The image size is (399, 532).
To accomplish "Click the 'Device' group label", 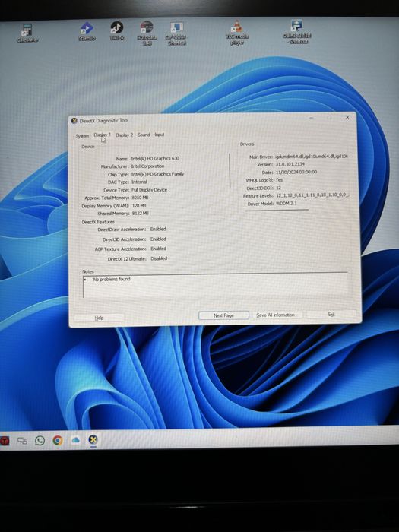I will coord(88,147).
